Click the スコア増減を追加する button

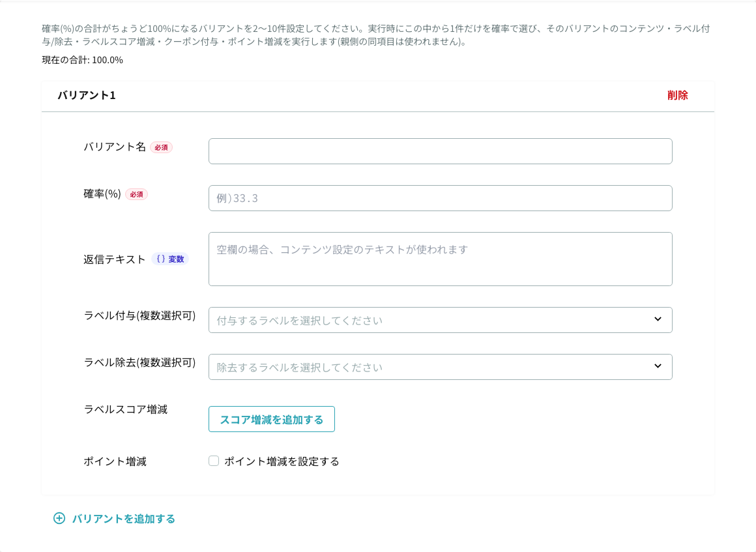coord(272,420)
